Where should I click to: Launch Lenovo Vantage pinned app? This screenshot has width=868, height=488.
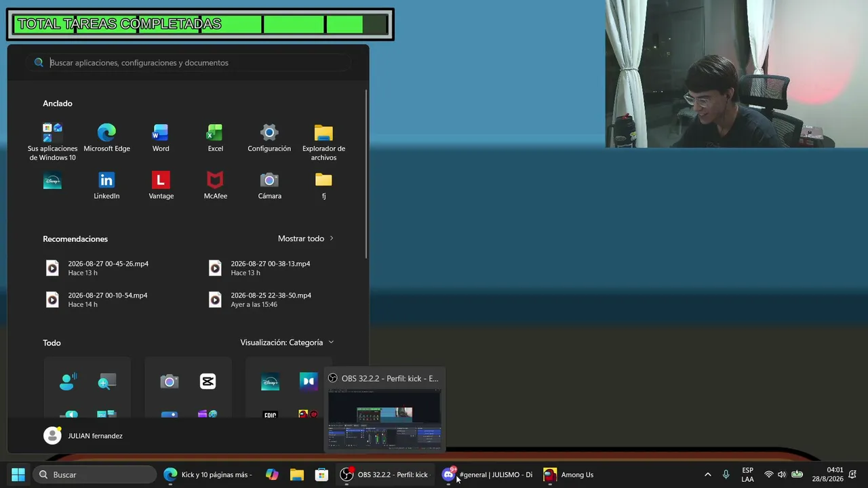(161, 186)
